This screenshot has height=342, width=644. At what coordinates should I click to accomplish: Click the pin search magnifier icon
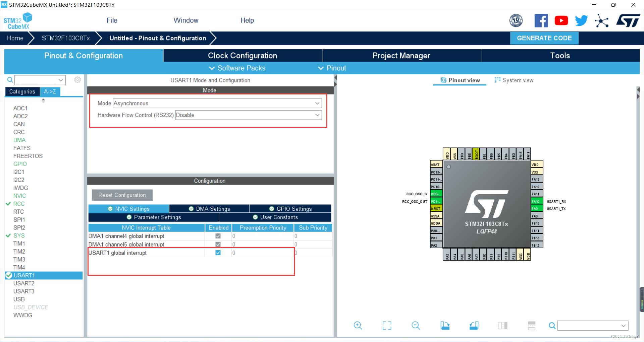pos(552,325)
